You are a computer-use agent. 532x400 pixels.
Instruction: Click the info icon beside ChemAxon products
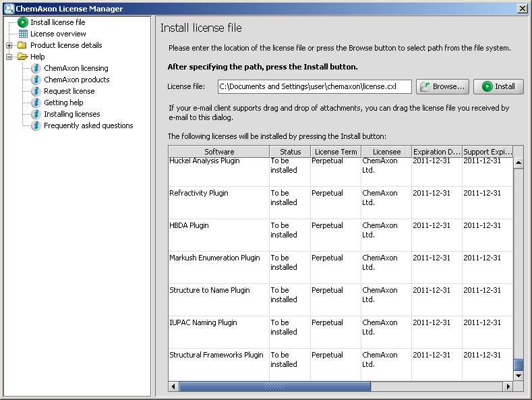(36, 80)
